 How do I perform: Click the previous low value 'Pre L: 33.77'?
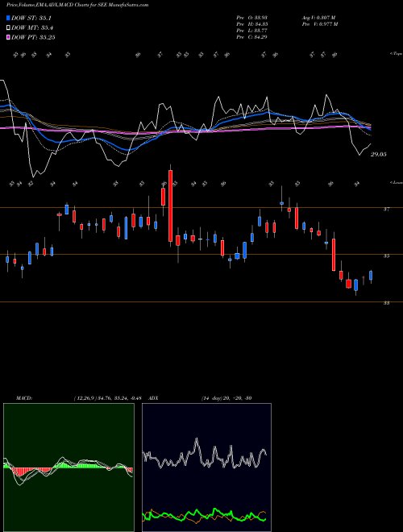pos(251,31)
